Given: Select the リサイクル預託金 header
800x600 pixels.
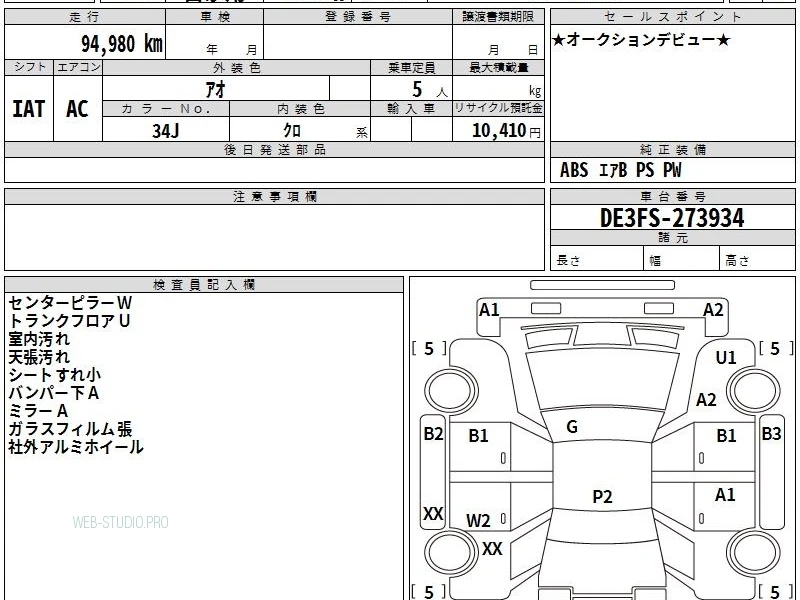Looking at the screenshot, I should point(498,108).
